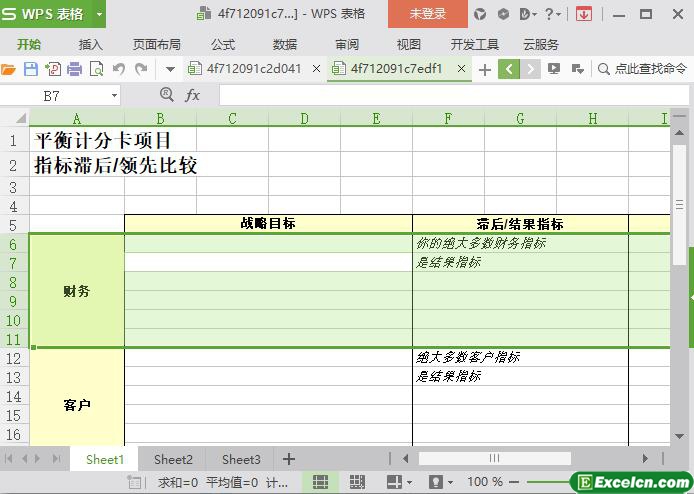Click the fx insert function icon

point(192,95)
